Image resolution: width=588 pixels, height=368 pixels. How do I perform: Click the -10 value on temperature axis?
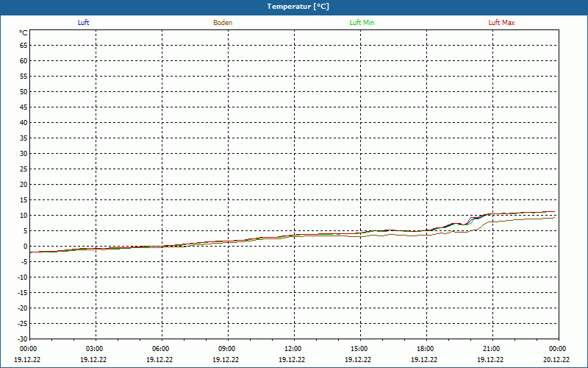23,277
